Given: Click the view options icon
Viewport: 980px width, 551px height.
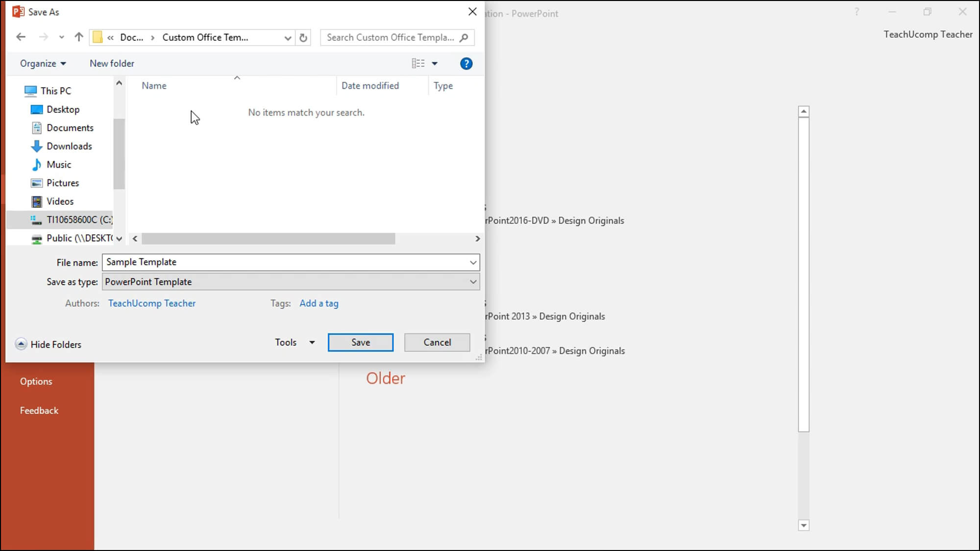Looking at the screenshot, I should pyautogui.click(x=417, y=63).
